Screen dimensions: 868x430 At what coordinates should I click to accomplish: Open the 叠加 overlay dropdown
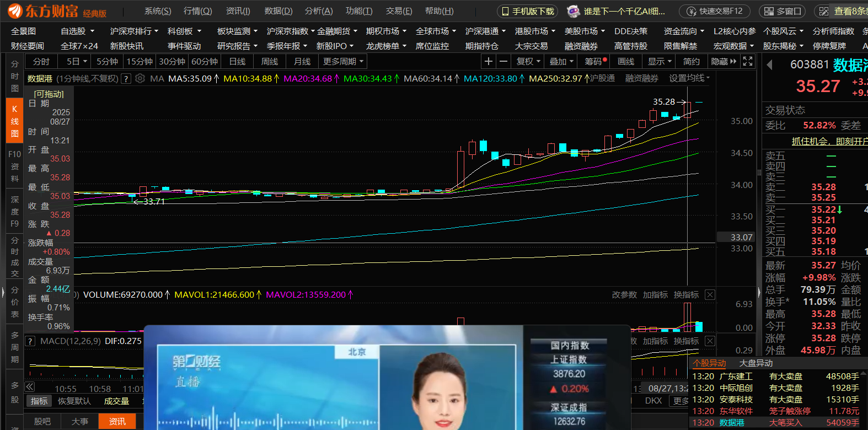tap(562, 61)
